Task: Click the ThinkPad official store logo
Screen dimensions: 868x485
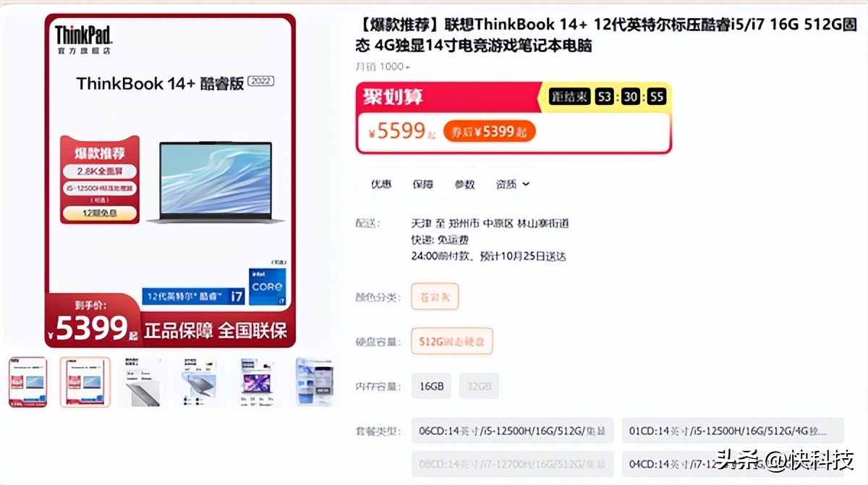Action: 83,40
